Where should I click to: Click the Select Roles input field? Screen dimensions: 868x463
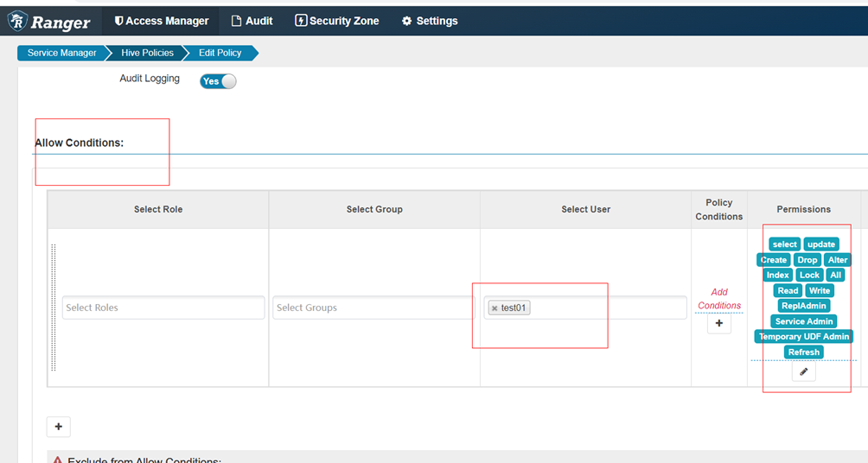(x=163, y=308)
